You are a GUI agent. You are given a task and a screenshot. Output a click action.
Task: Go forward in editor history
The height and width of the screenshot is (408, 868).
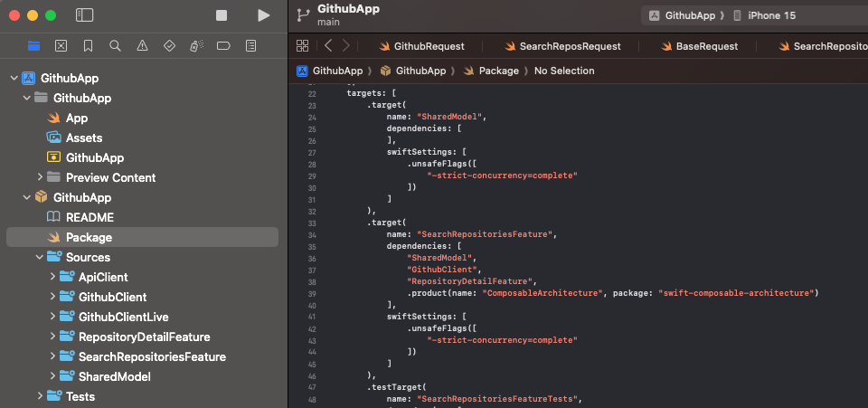(346, 46)
